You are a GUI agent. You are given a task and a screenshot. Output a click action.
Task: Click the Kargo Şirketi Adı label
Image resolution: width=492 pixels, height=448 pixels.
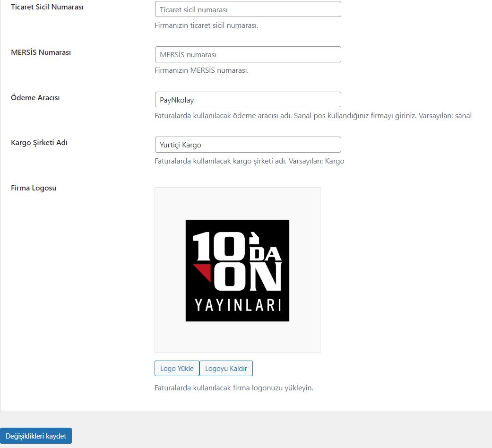pos(39,143)
